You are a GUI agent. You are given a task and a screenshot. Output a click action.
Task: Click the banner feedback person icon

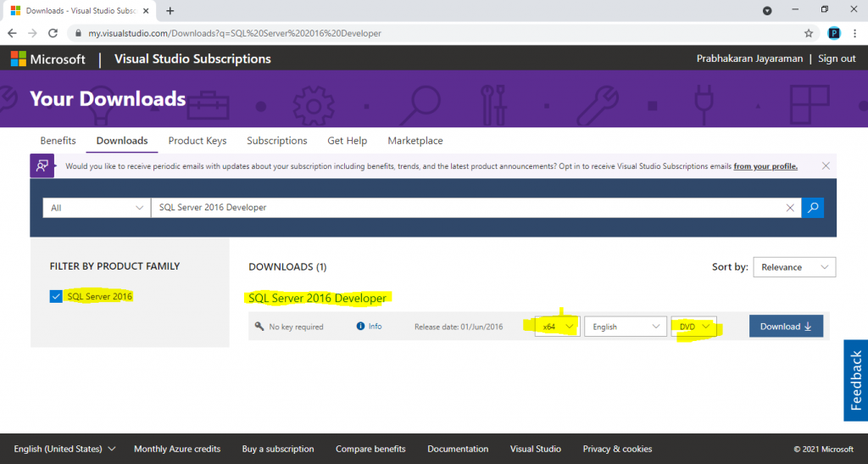click(42, 165)
